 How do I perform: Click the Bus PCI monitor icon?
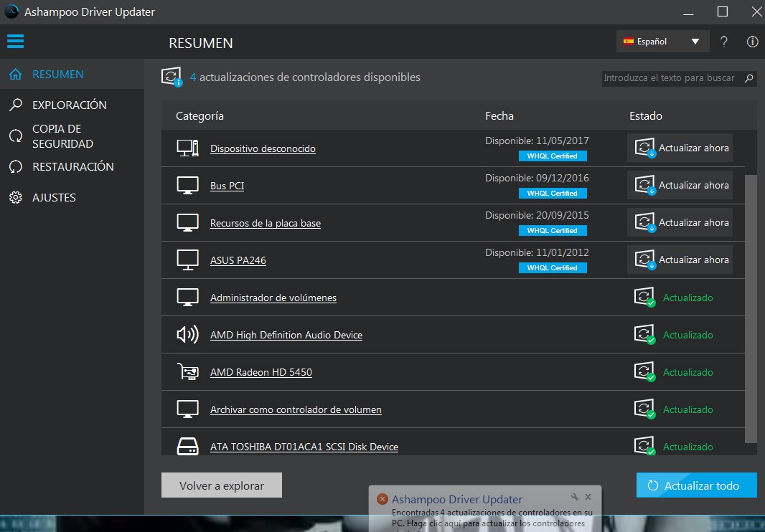(x=187, y=185)
